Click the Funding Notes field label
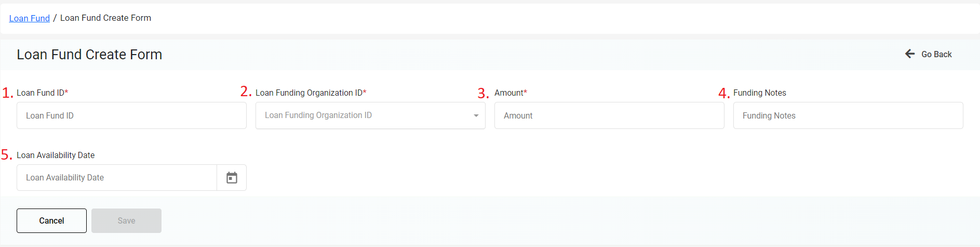This screenshot has height=247, width=980. tap(759, 93)
